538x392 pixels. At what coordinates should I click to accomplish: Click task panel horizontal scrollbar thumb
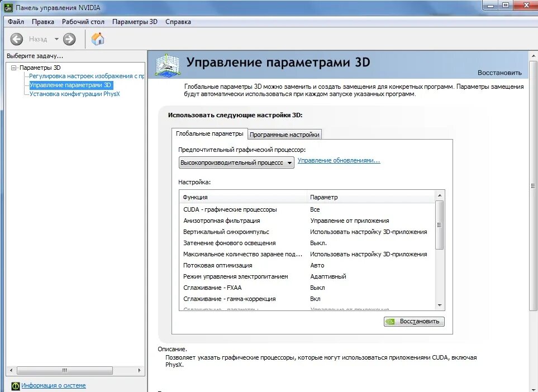tap(65, 370)
